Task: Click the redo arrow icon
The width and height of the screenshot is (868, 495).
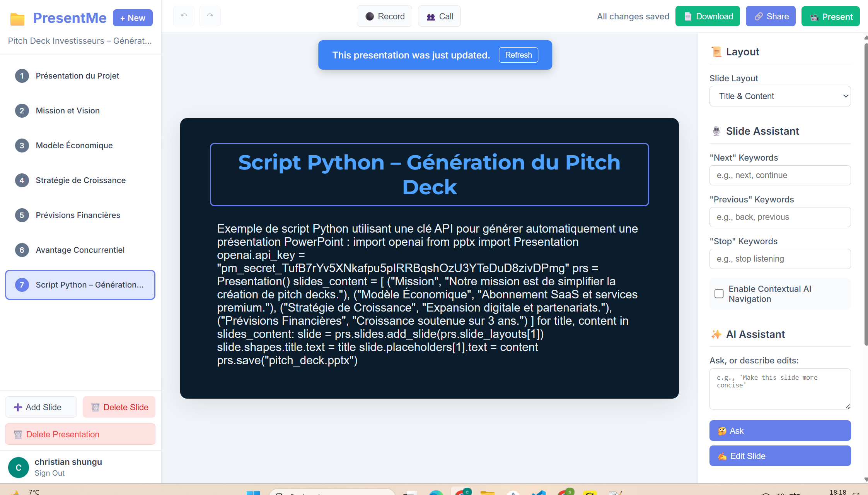Action: 210,16
